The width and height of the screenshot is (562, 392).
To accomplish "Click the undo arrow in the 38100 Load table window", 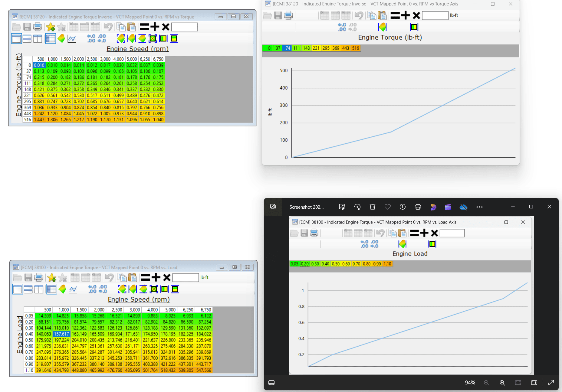I will click(x=109, y=277).
